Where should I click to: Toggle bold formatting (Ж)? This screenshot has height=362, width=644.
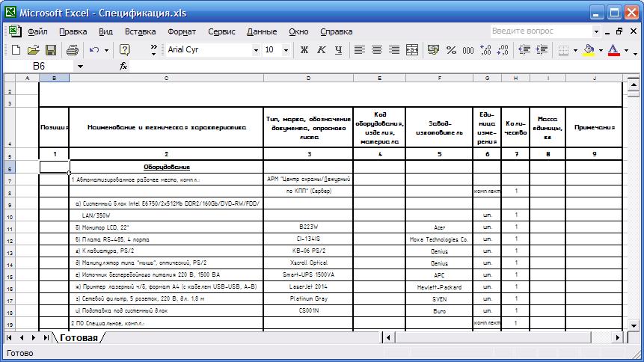304,50
